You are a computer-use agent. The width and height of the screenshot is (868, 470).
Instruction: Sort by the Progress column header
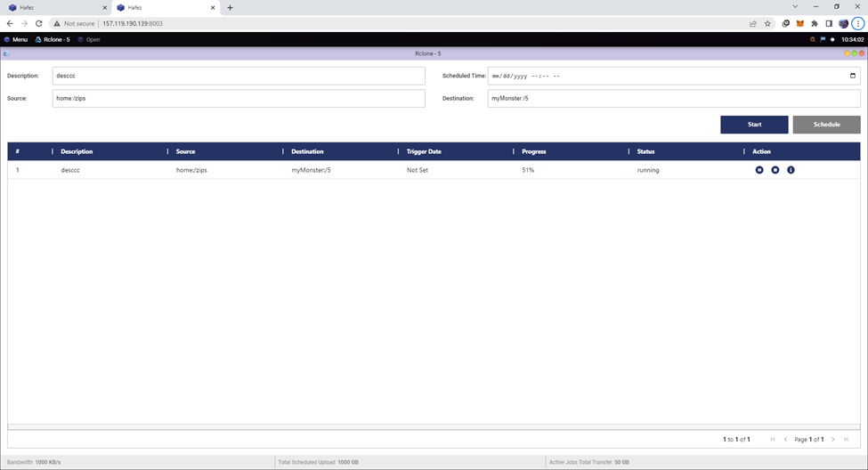coord(533,151)
